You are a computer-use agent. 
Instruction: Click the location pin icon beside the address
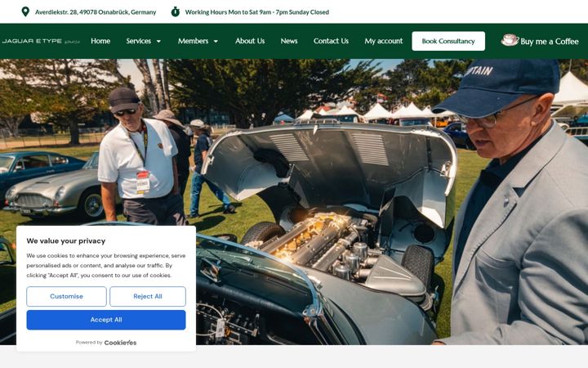25,11
